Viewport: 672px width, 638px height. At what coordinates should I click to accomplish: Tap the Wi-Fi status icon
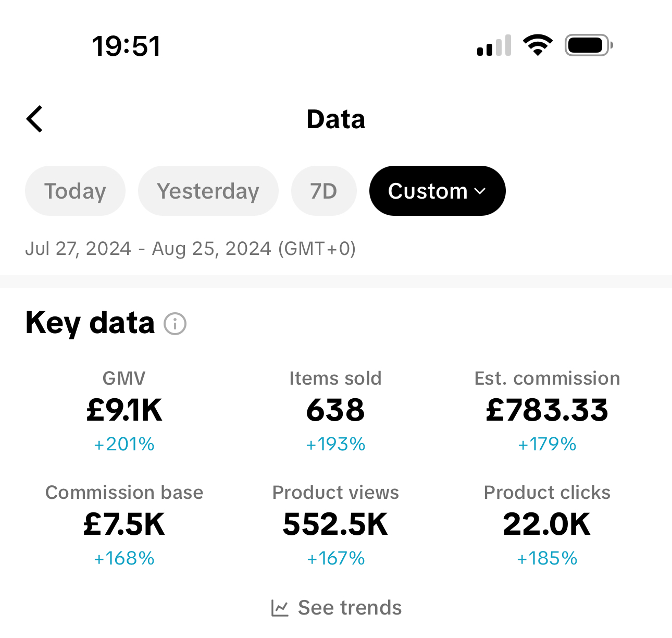(x=538, y=45)
